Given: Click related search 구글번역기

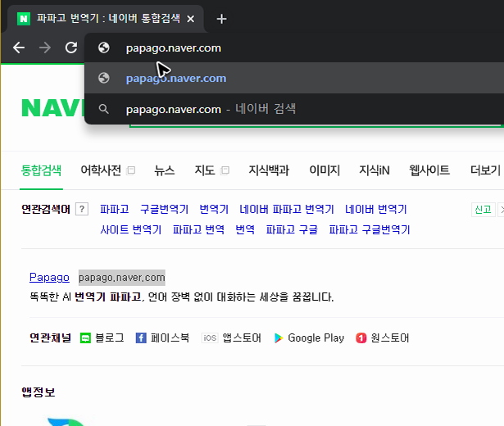Looking at the screenshot, I should 164,209.
